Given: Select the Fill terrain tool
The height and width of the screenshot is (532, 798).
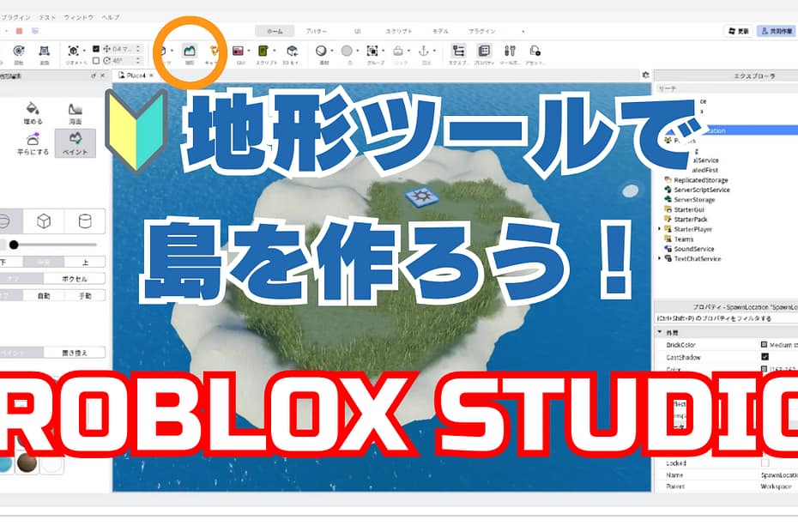Looking at the screenshot, I should point(32,112).
